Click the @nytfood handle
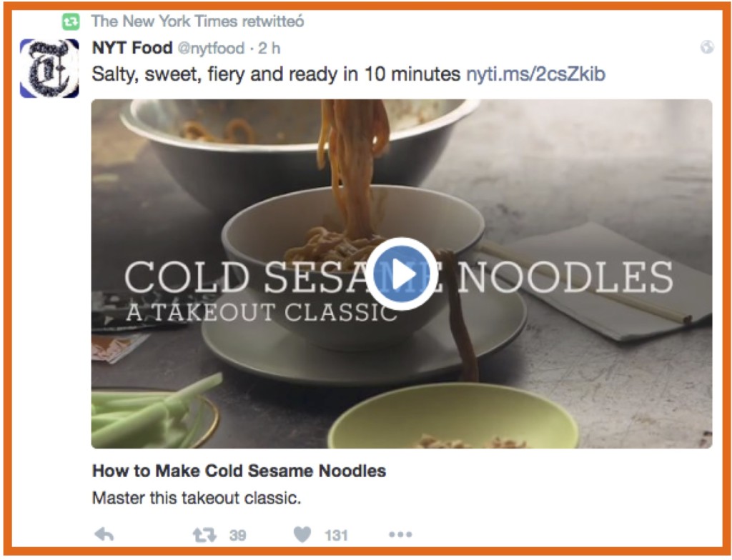The image size is (732, 560). [x=211, y=48]
